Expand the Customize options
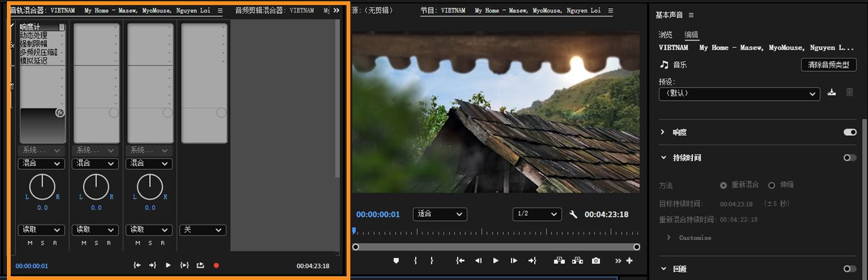This screenshot has height=280, width=868. pos(669,238)
